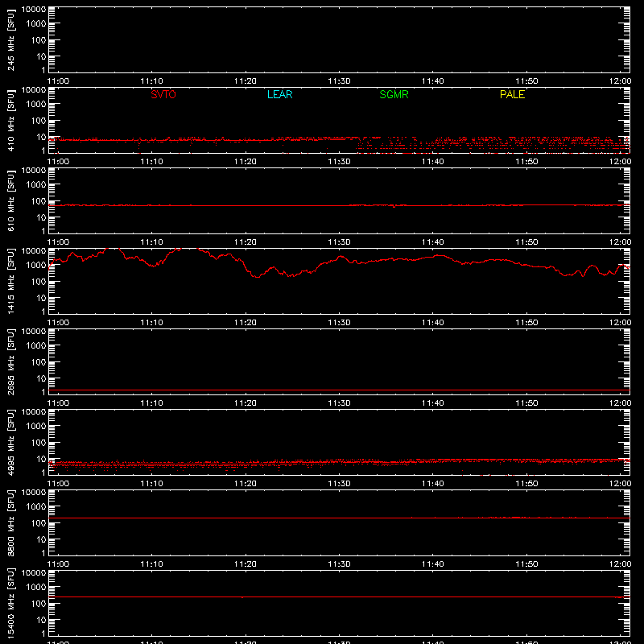This screenshot has width=644, height=644.
Task: Click the flat red trace in 2695 MHz panel
Action: point(339,390)
